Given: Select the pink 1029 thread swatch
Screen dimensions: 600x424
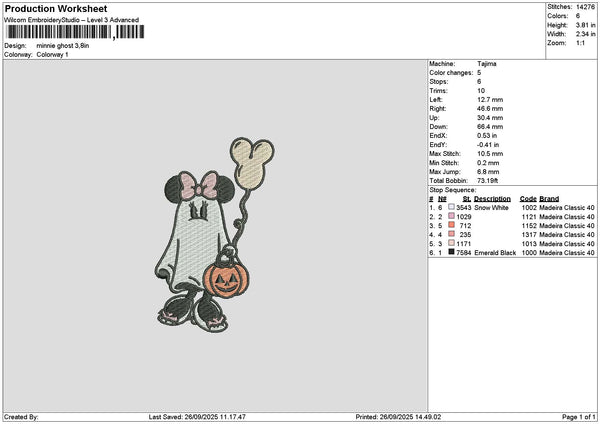Looking at the screenshot, I should click(452, 216).
